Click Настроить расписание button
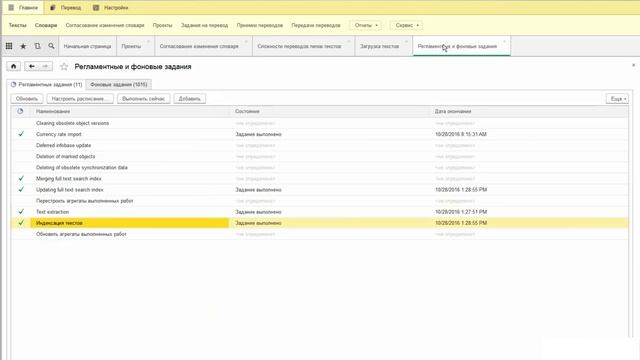 pyautogui.click(x=80, y=99)
